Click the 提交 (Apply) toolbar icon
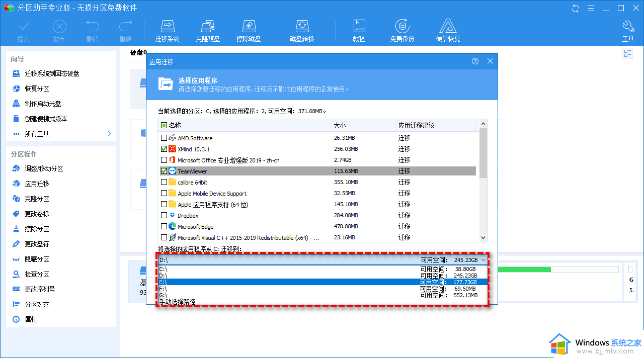The width and height of the screenshot is (644, 358). click(23, 31)
